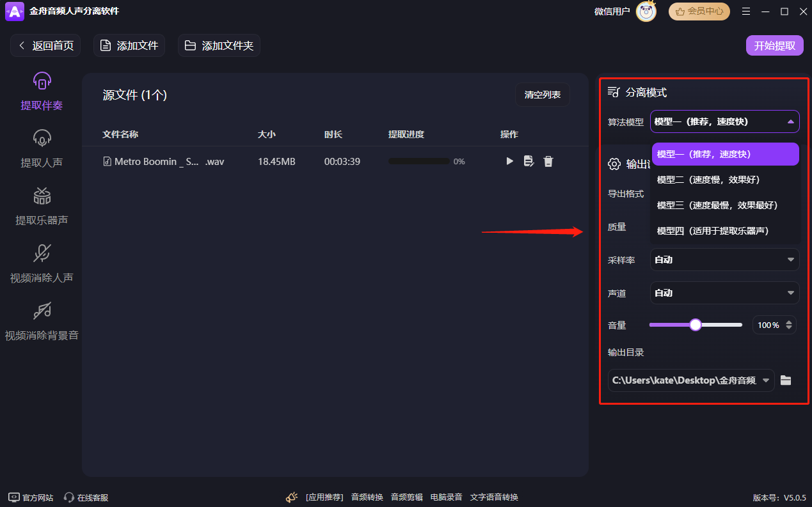The height and width of the screenshot is (507, 812).
Task: Click the app logo in title bar
Action: pyautogui.click(x=15, y=12)
